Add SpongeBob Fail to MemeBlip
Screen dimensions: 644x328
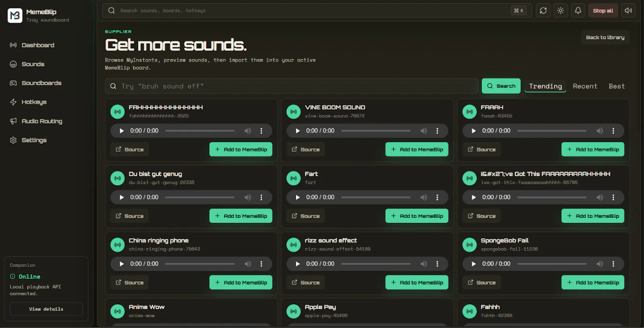coord(593,283)
